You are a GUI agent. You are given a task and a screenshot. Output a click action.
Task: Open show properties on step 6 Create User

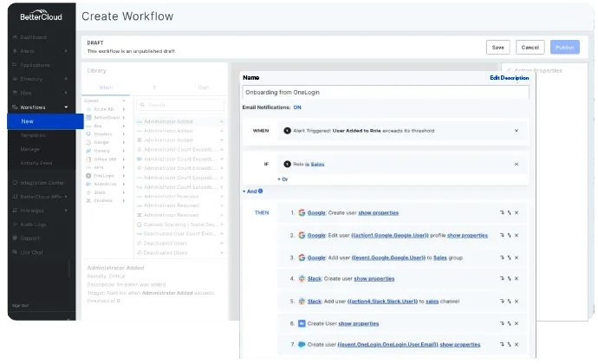tap(359, 323)
